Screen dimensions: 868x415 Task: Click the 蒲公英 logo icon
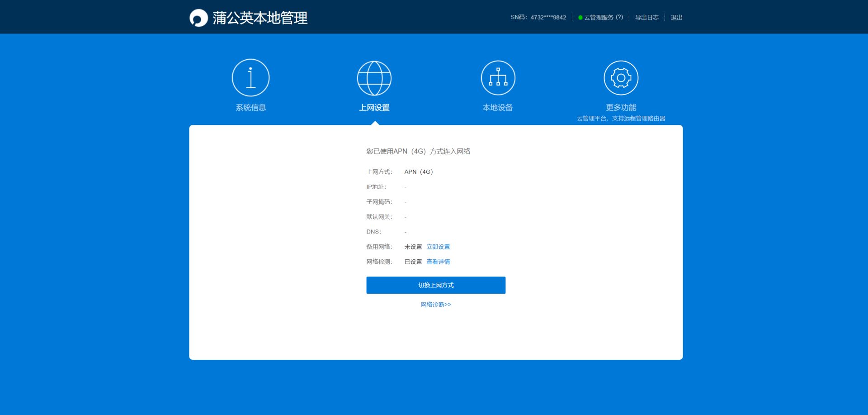tap(198, 18)
